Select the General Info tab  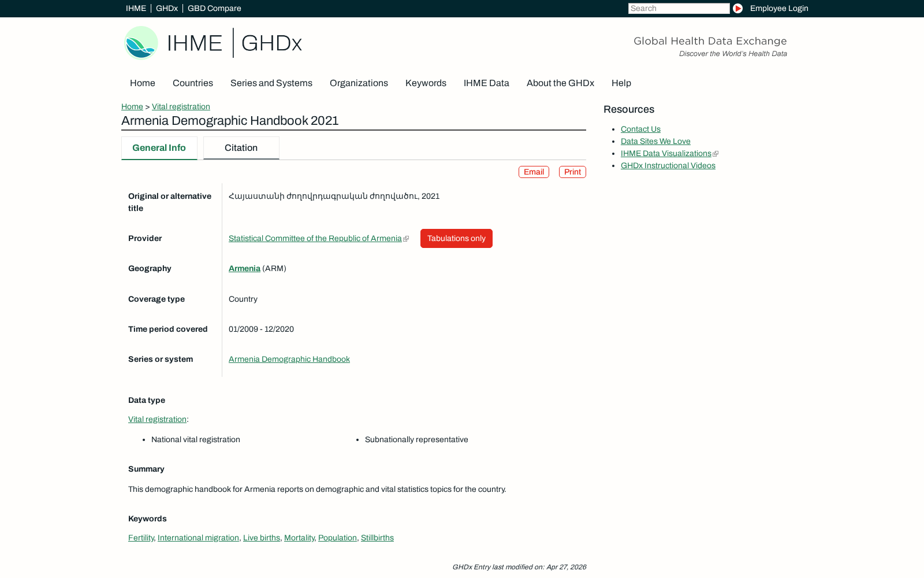coord(159,148)
